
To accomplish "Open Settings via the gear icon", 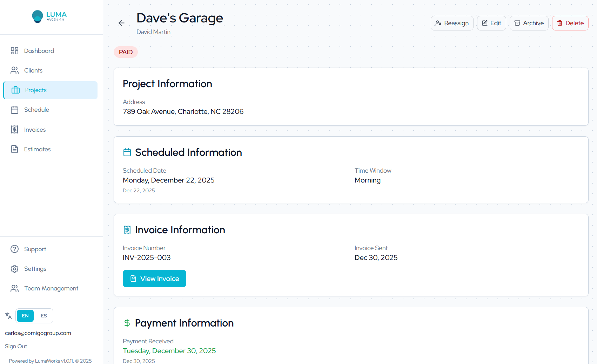I will (x=14, y=269).
